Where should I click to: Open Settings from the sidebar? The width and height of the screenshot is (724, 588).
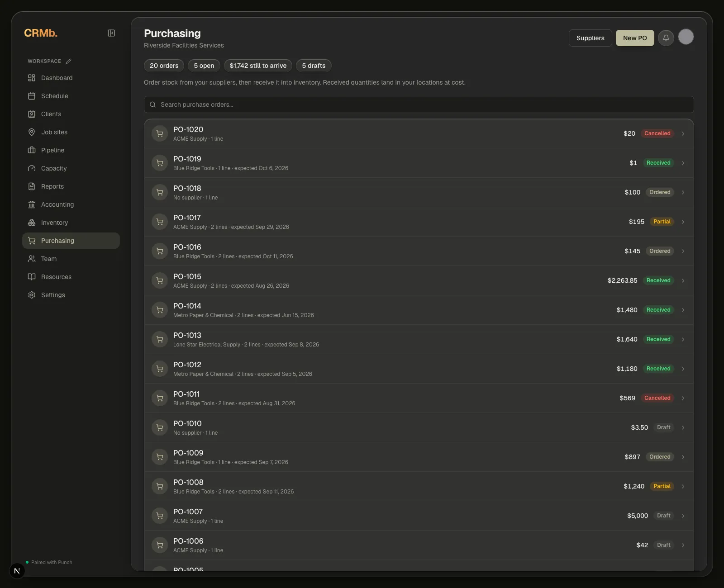point(71,295)
